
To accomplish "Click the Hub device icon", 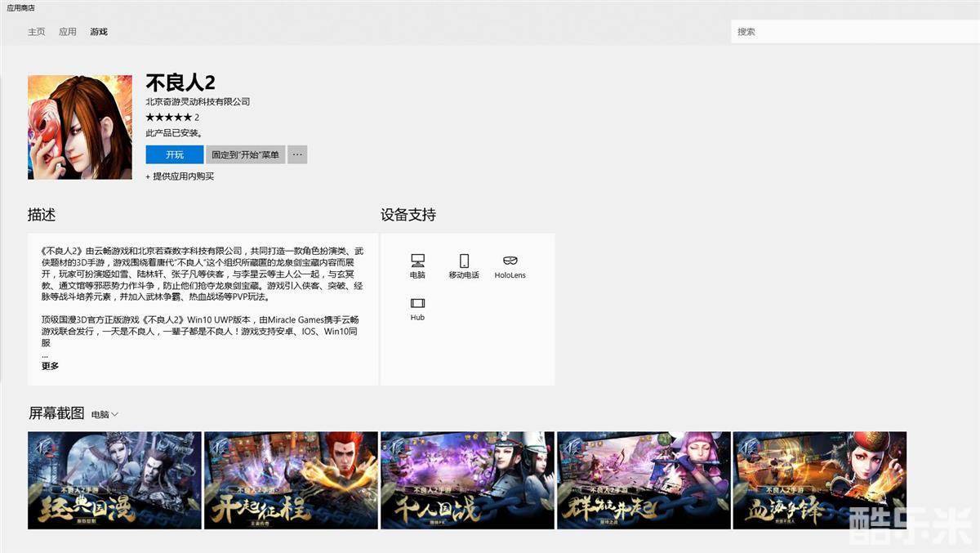I will click(417, 304).
